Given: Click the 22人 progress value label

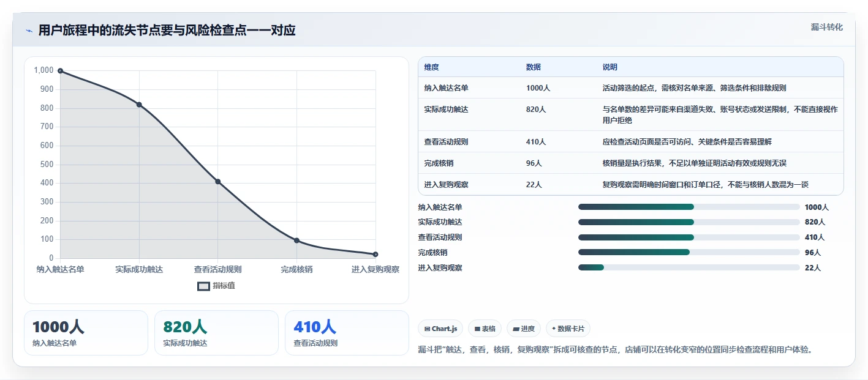Looking at the screenshot, I should click(x=813, y=267).
